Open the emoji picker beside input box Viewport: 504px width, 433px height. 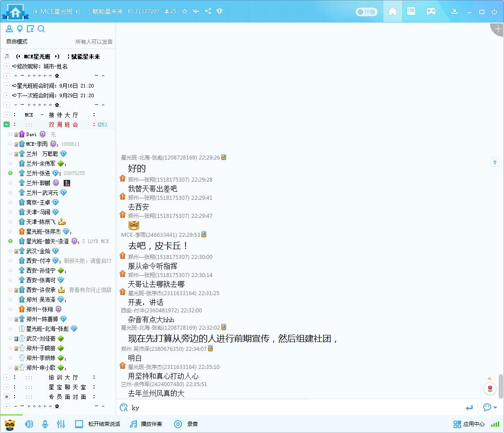pos(123,408)
